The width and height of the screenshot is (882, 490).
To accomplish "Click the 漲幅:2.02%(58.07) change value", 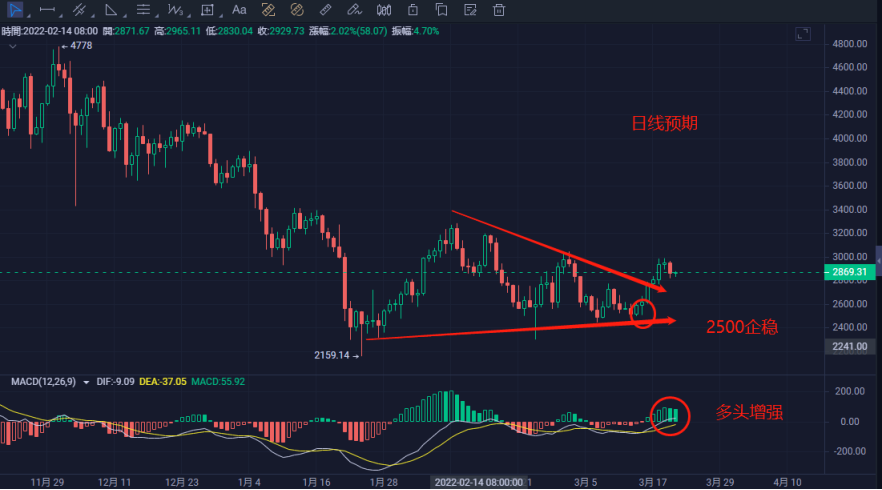I will [x=348, y=31].
